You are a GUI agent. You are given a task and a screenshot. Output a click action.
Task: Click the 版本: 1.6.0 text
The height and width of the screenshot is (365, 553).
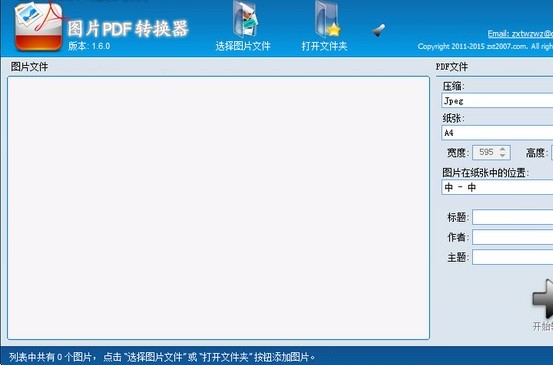click(89, 46)
